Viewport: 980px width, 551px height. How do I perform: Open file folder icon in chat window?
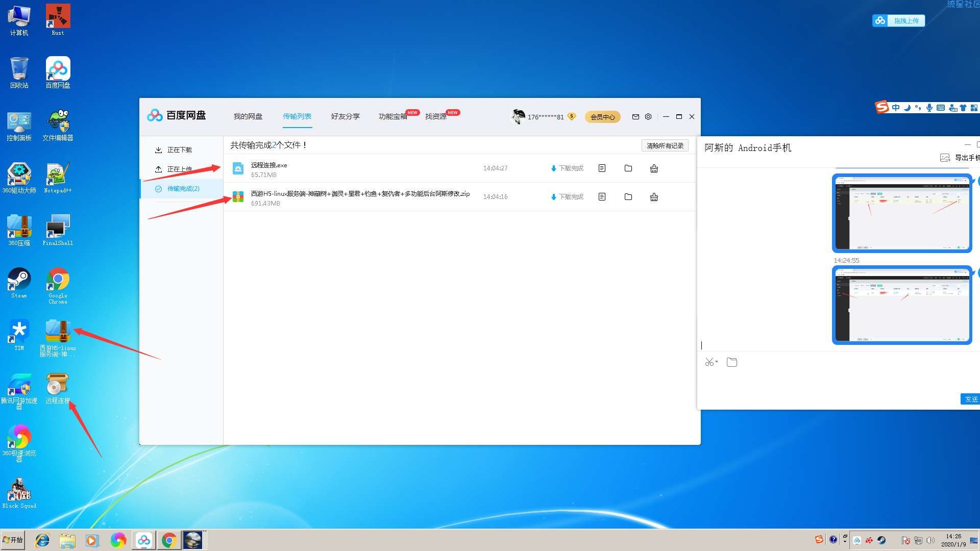tap(732, 362)
